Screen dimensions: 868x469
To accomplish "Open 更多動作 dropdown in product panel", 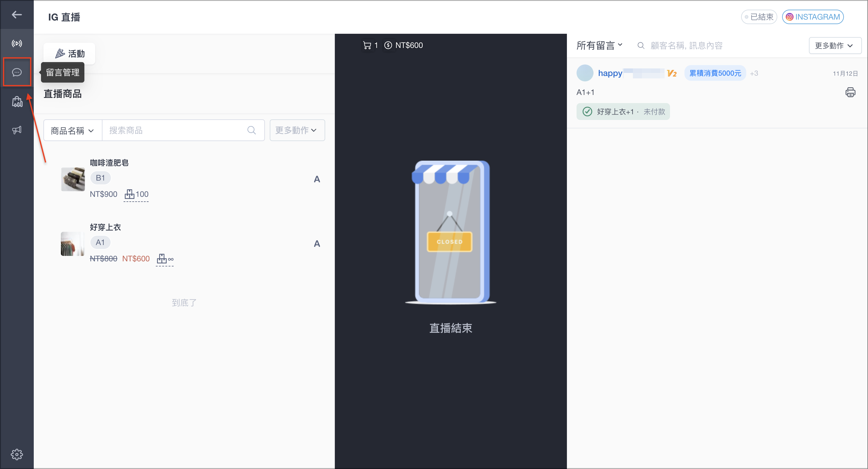I will pyautogui.click(x=297, y=130).
